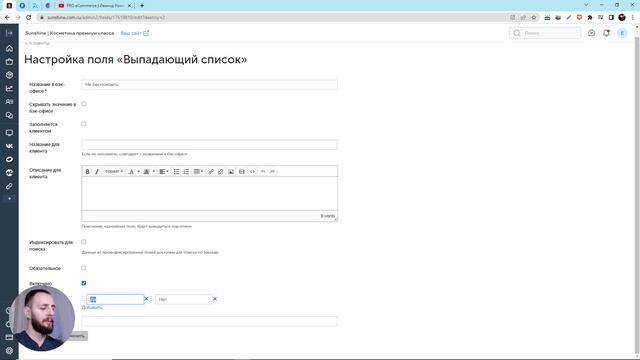Insert an image via editor toolbar
This screenshot has width=640, height=360.
pyautogui.click(x=231, y=172)
